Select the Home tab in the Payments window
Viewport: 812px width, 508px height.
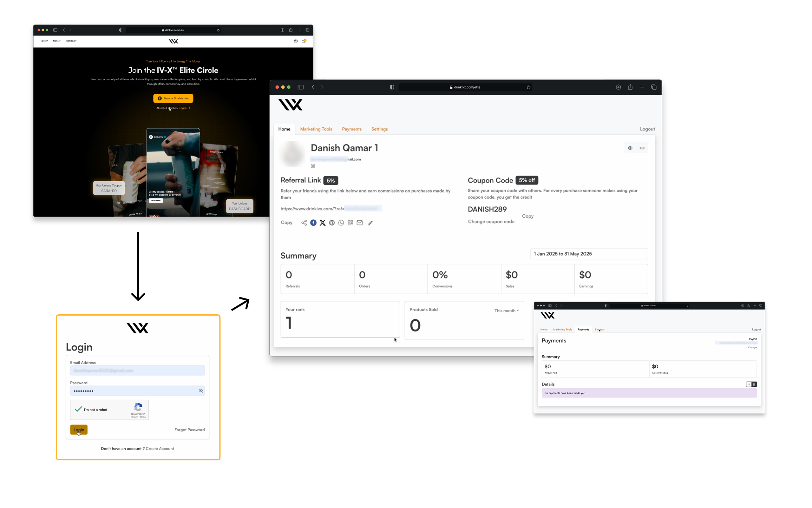point(544,330)
